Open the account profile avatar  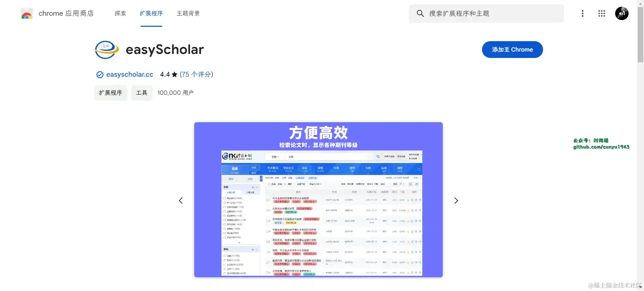pyautogui.click(x=622, y=13)
